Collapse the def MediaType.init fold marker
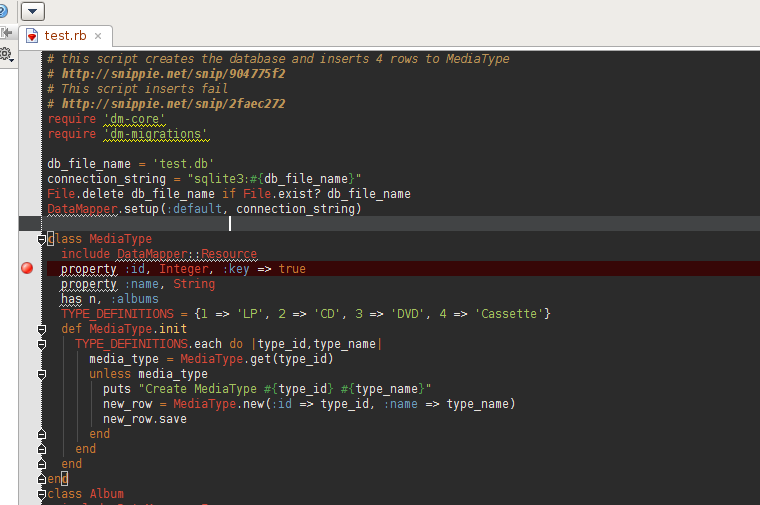 pyautogui.click(x=42, y=330)
